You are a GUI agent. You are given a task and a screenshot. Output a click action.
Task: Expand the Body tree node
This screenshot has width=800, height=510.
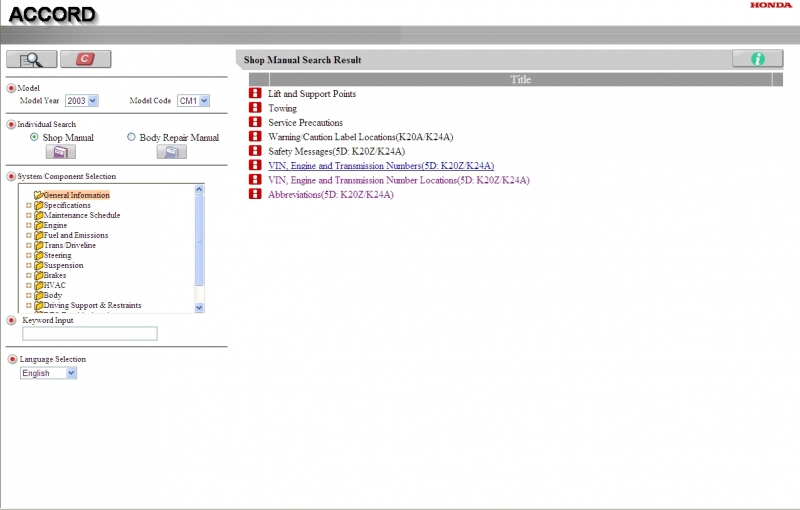(29, 295)
